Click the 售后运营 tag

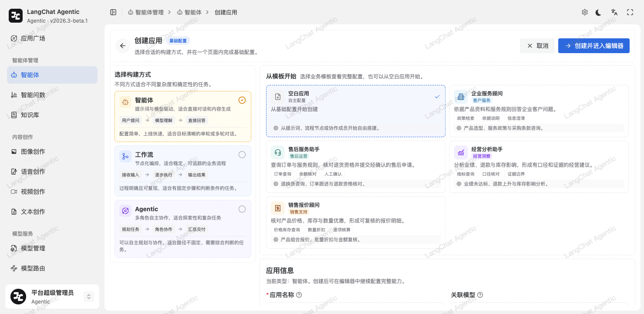click(x=299, y=156)
